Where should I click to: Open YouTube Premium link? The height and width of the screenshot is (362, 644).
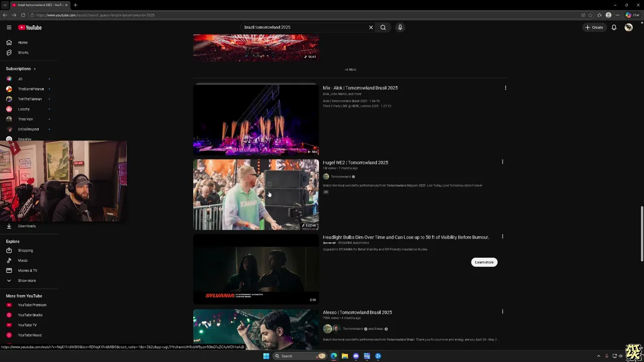pyautogui.click(x=29, y=305)
